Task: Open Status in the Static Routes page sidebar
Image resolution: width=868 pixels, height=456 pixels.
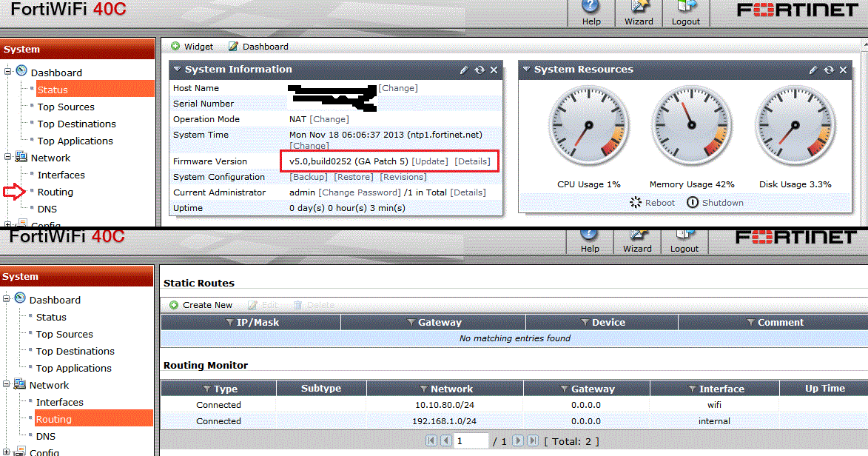Action: [51, 317]
